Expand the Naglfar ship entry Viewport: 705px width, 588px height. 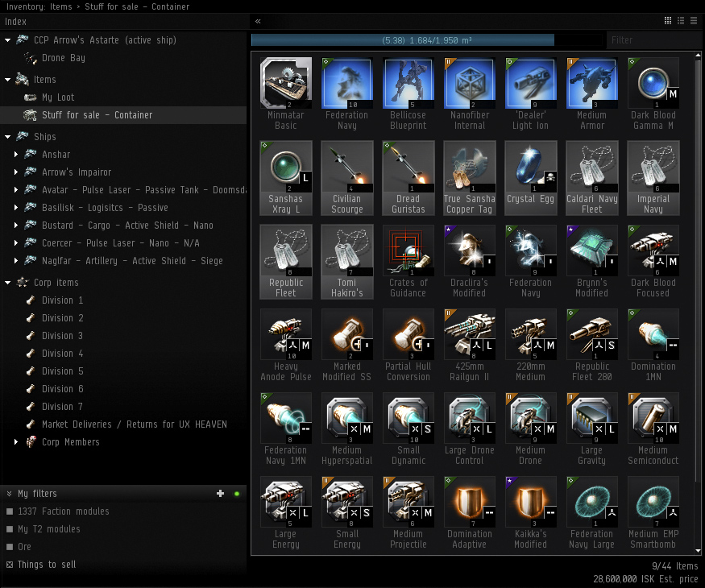(16, 261)
